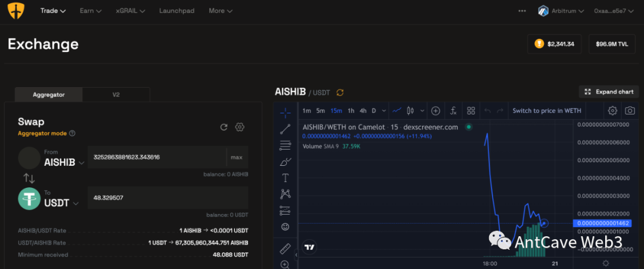This screenshot has height=269, width=644.
Task: Click the Expand chart button
Action: tap(609, 92)
